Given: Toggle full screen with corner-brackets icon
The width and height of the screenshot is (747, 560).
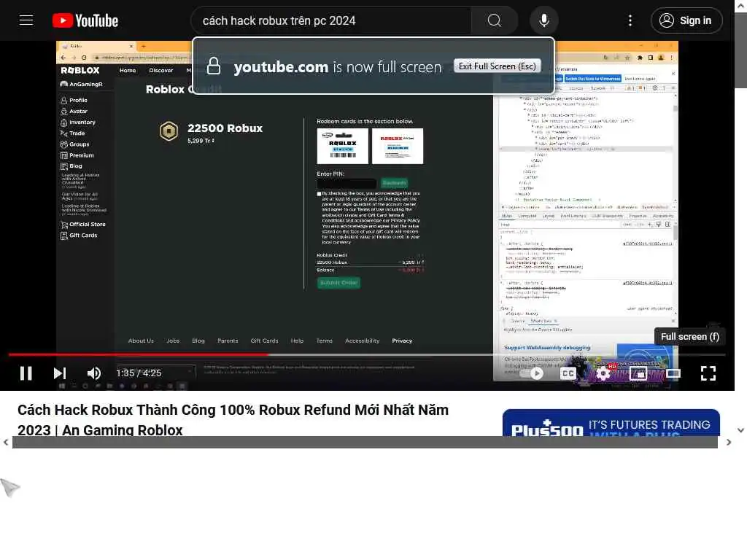Looking at the screenshot, I should pos(708,373).
